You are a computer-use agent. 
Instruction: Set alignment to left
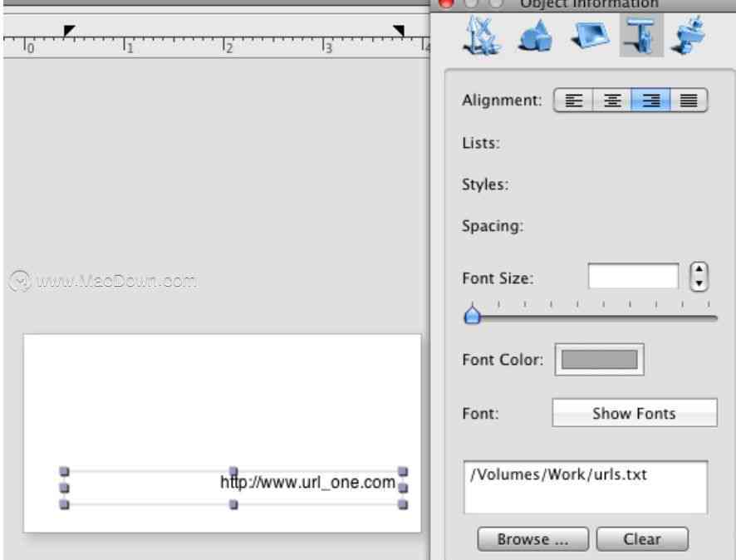click(573, 100)
